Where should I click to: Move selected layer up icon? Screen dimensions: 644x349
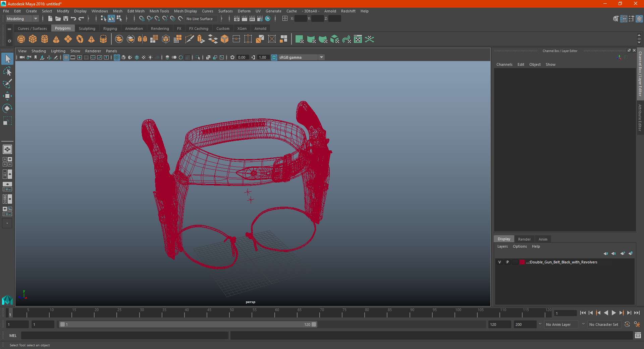606,253
